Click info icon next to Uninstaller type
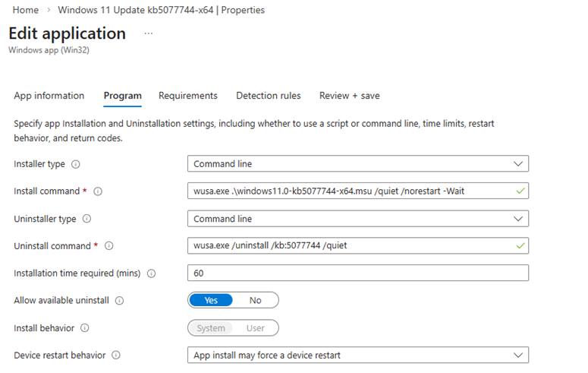Image resolution: width=588 pixels, height=373 pixels. pos(86,219)
